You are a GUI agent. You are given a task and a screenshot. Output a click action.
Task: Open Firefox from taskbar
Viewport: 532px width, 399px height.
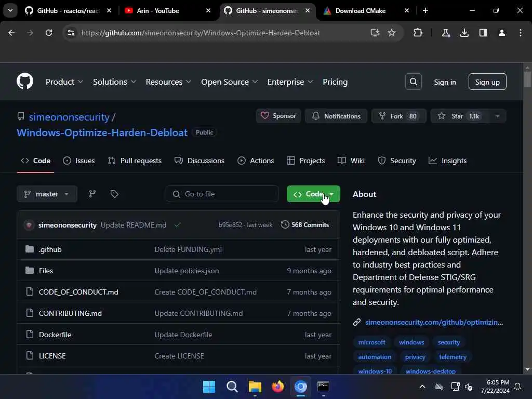click(277, 387)
